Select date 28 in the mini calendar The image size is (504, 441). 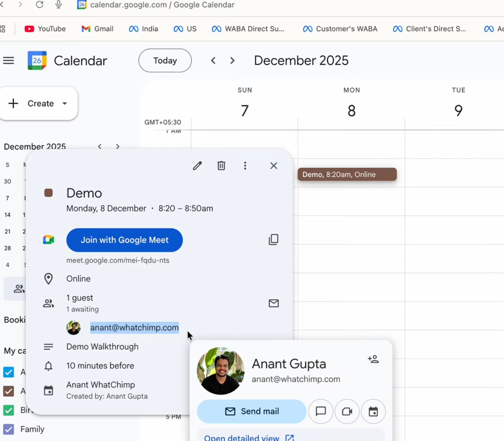coord(7,248)
